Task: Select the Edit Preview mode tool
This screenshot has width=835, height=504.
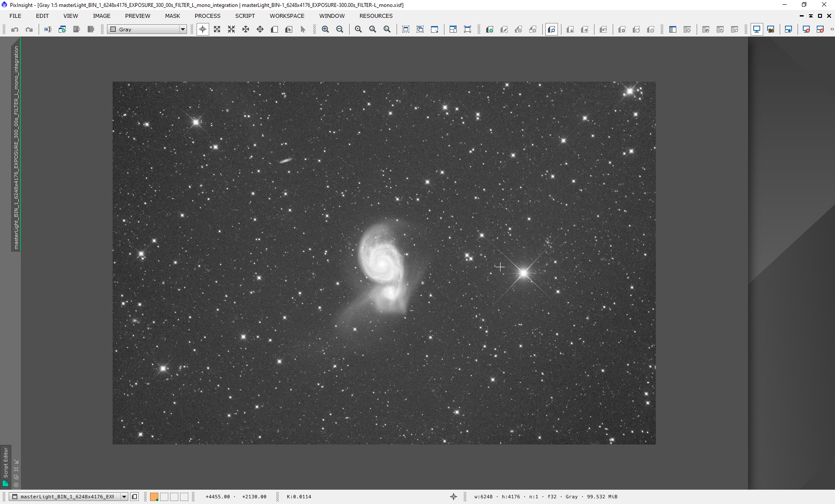Action: tap(289, 30)
